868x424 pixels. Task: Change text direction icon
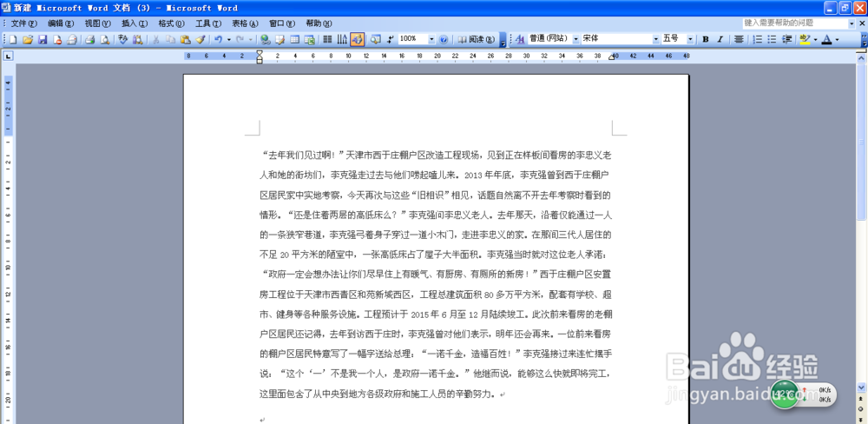point(342,39)
